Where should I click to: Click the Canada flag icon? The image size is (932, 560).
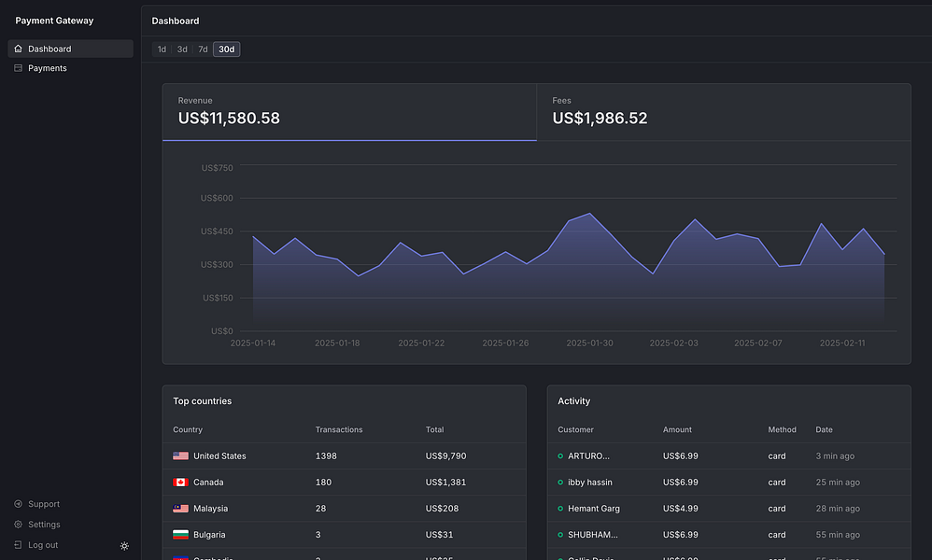[x=180, y=482]
